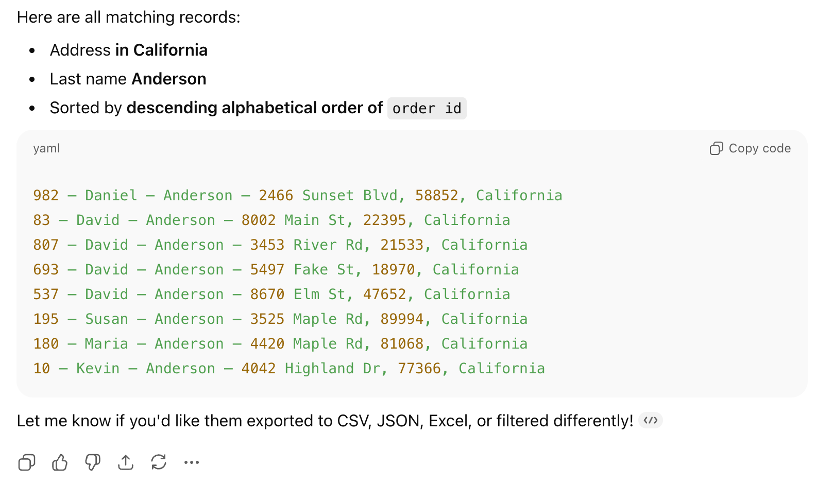Click the Susan Anderson record line
816x484 pixels.
(x=280, y=319)
